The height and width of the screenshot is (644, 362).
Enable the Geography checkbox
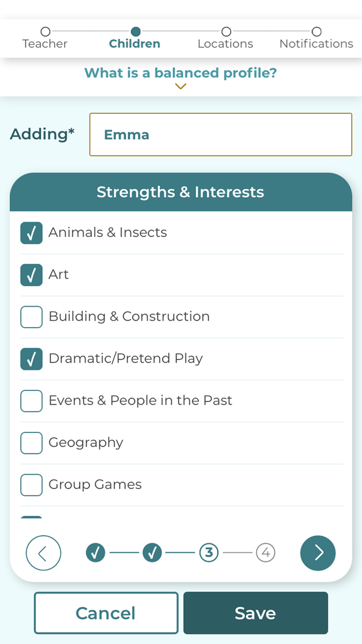click(32, 443)
